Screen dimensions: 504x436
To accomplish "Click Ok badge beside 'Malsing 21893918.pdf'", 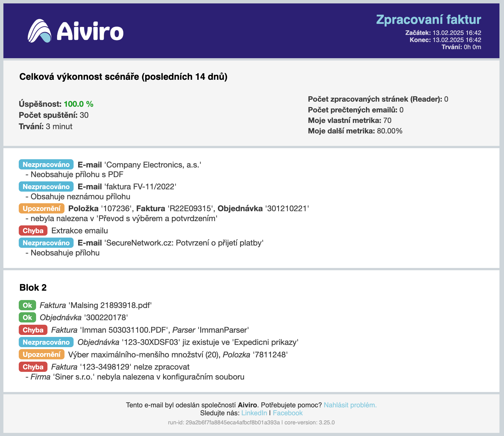I will [x=27, y=305].
